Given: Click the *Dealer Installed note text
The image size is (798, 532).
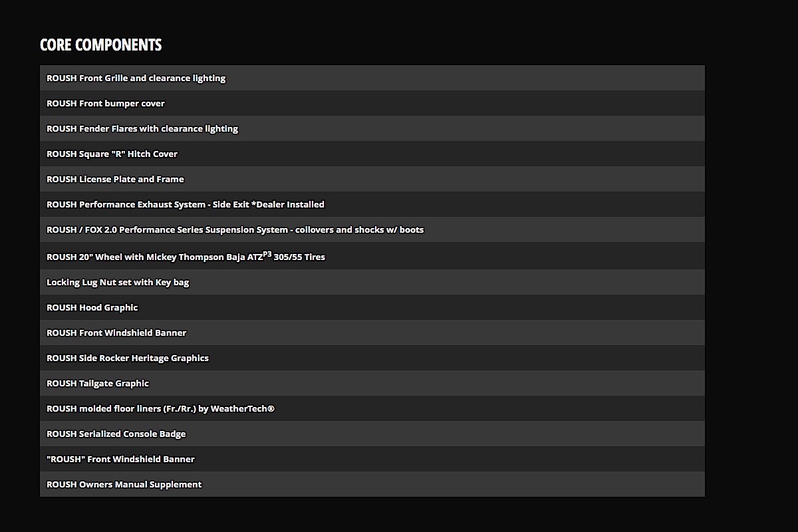Looking at the screenshot, I should coord(287,204).
